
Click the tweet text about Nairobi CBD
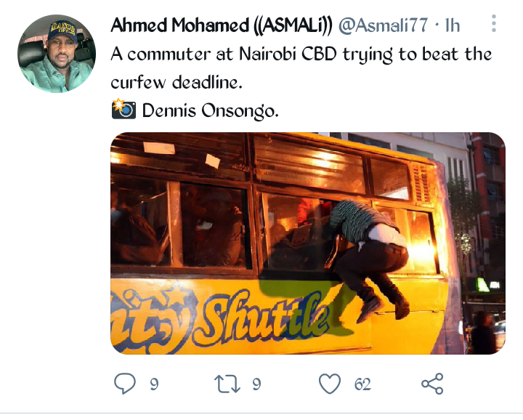(301, 68)
